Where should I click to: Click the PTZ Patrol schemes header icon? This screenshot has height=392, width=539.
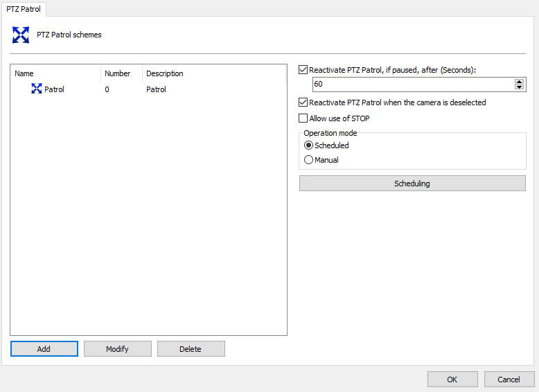coord(21,35)
